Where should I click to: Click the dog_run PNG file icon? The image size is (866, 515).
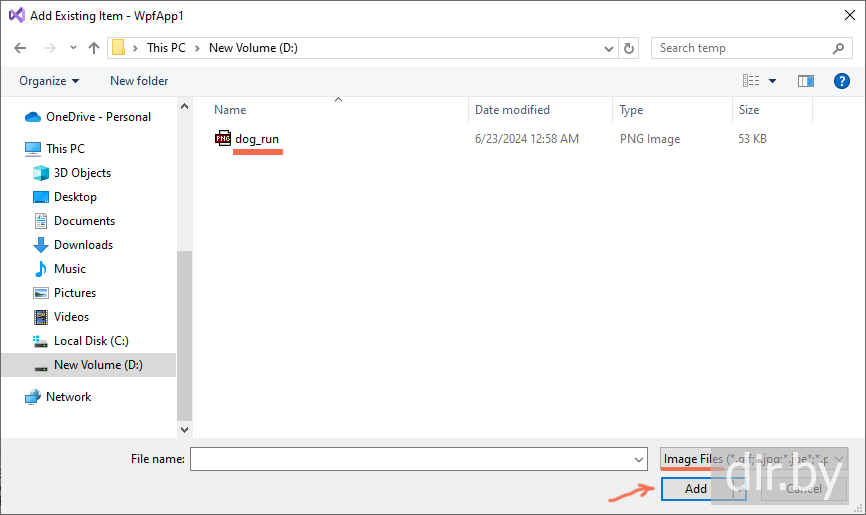click(223, 138)
